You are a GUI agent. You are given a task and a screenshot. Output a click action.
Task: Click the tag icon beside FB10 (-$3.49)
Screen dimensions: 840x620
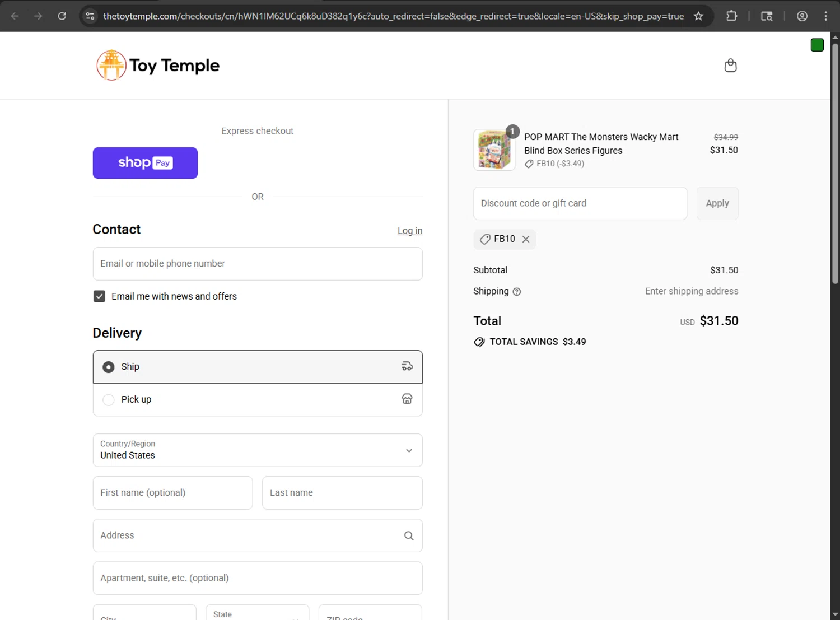tap(529, 164)
